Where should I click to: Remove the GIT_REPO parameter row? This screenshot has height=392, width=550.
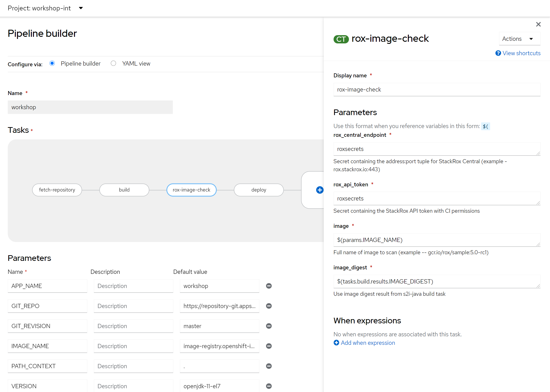click(269, 306)
